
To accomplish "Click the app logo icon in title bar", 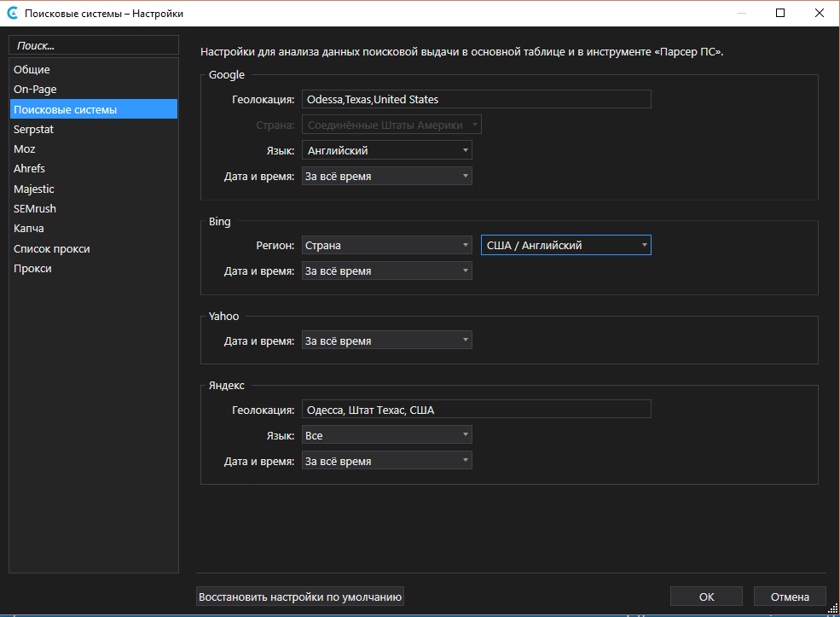I will pyautogui.click(x=13, y=14).
